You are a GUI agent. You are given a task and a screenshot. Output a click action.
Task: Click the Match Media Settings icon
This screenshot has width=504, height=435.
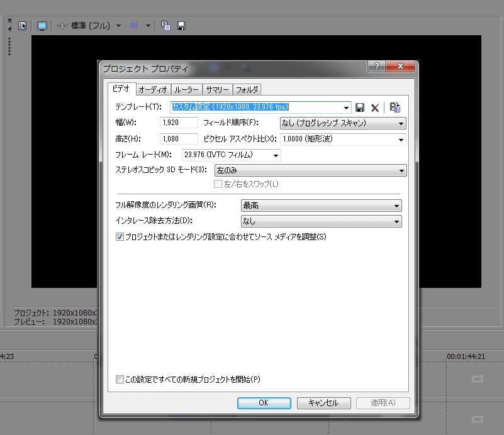tap(395, 107)
